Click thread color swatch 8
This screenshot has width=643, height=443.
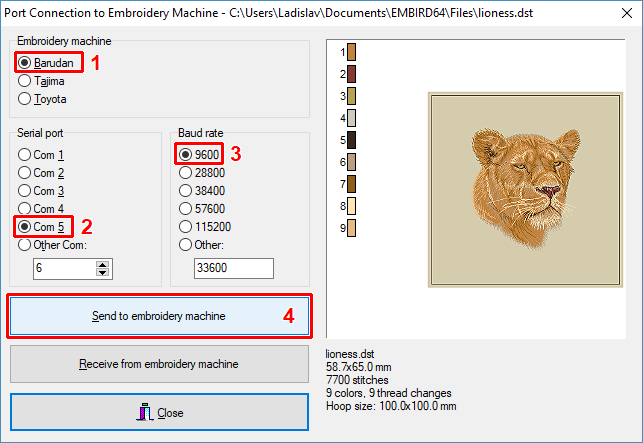(x=351, y=206)
